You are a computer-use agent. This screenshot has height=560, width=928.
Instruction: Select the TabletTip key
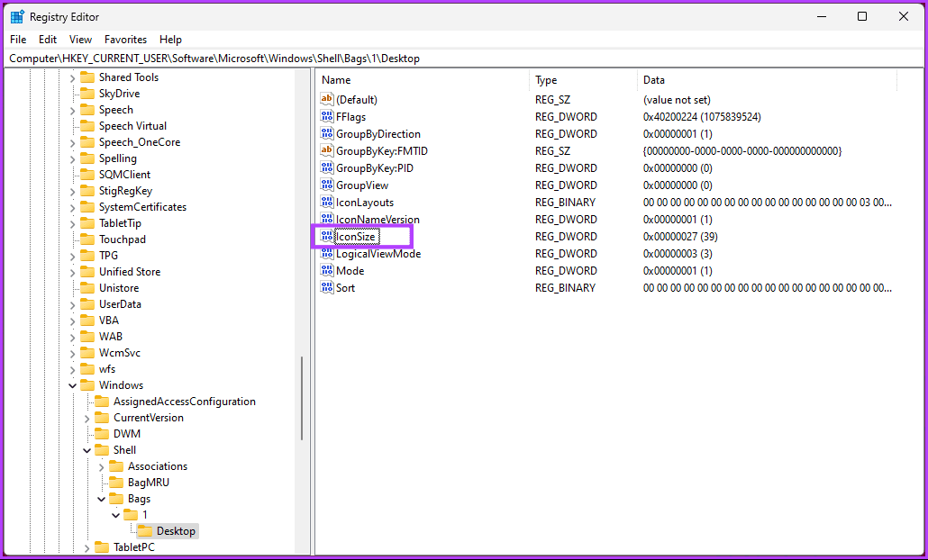120,223
